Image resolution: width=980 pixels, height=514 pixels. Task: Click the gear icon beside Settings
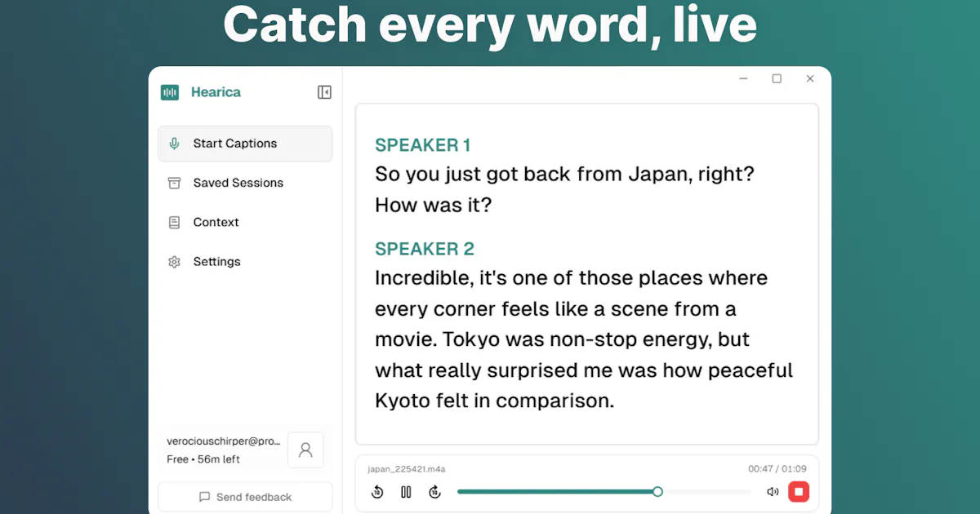pos(174,262)
